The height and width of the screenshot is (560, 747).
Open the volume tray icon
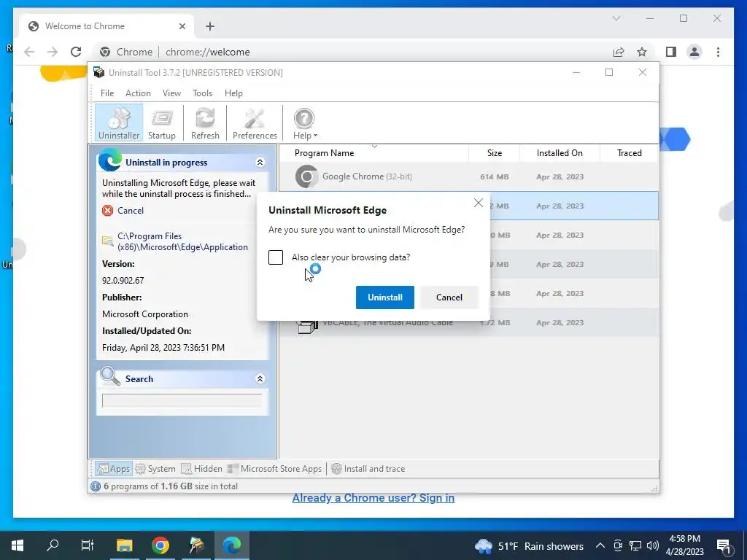pos(653,545)
